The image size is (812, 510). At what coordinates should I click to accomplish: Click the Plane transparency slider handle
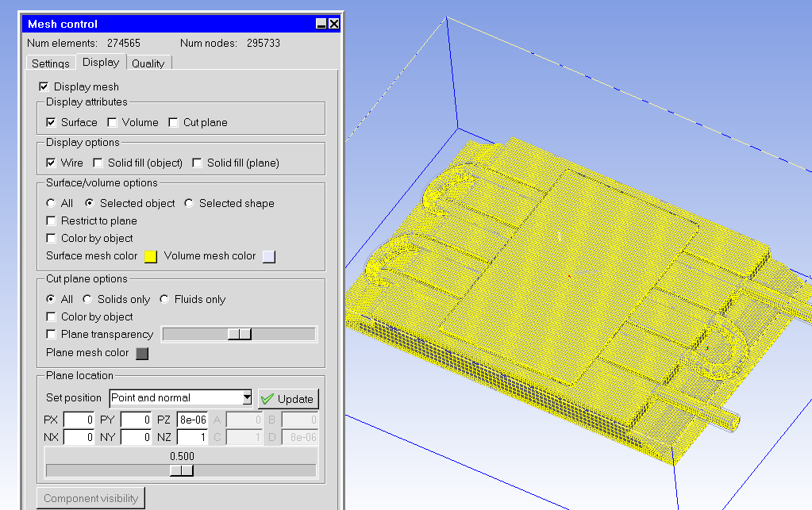coord(239,335)
